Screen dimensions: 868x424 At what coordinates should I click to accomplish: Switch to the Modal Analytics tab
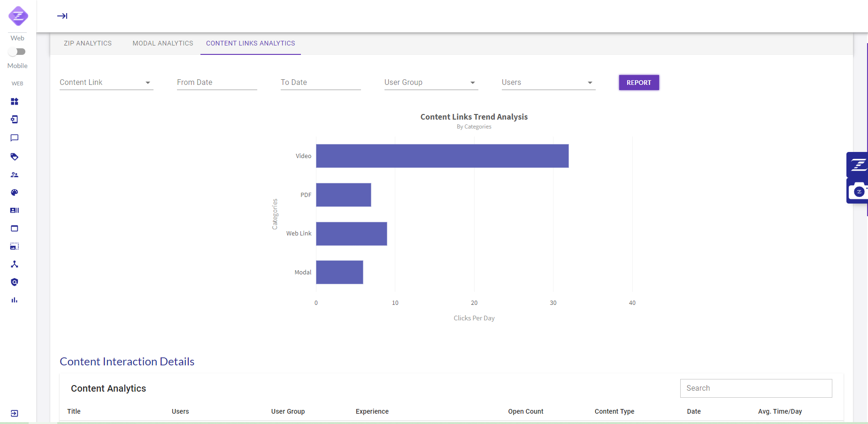click(163, 43)
